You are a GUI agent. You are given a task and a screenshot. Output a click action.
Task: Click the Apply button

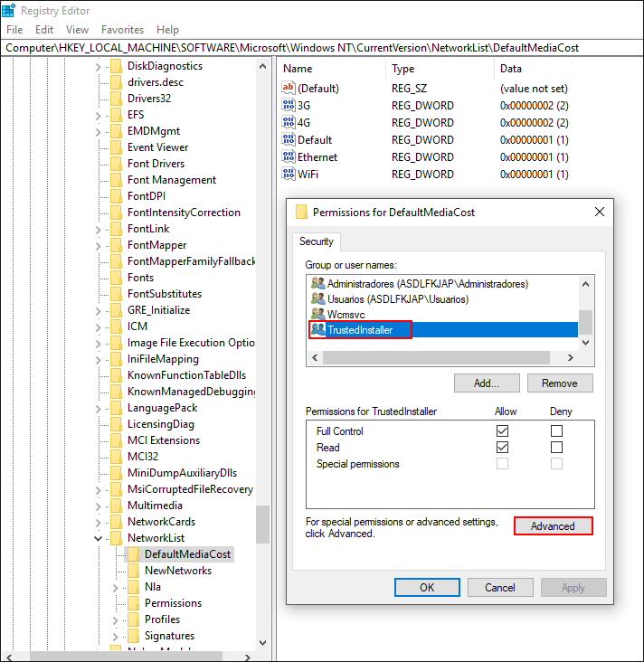click(573, 587)
